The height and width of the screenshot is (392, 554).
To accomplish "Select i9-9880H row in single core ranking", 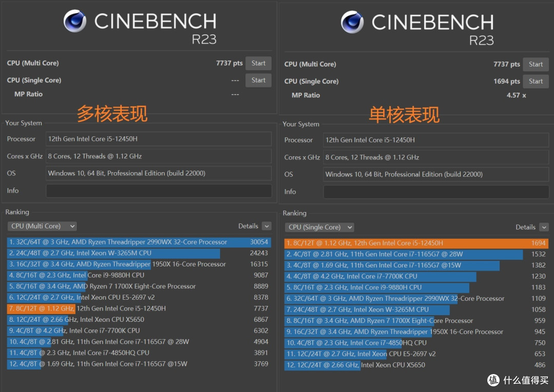I will click(416, 287).
